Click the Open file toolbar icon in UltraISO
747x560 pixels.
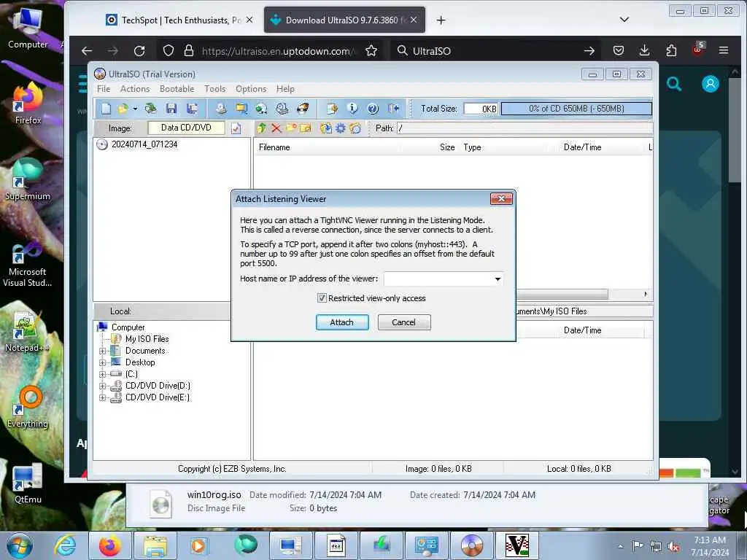coord(123,109)
